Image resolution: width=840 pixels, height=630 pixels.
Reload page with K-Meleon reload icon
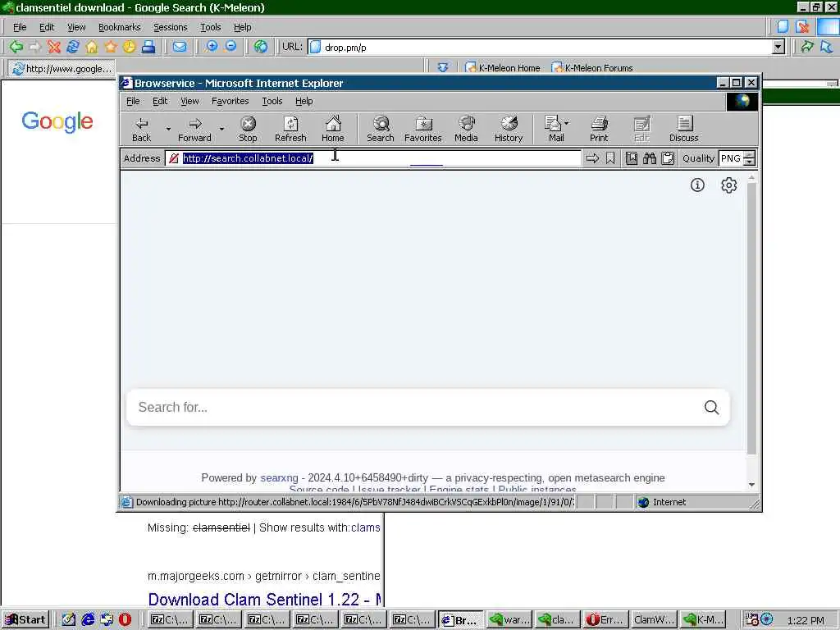point(73,47)
